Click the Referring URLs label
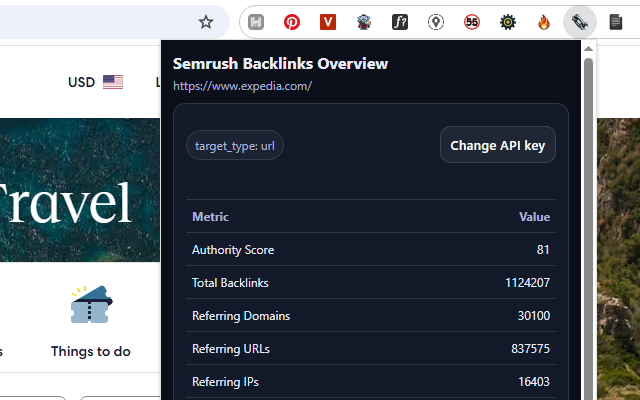The image size is (640, 400). pos(231,349)
